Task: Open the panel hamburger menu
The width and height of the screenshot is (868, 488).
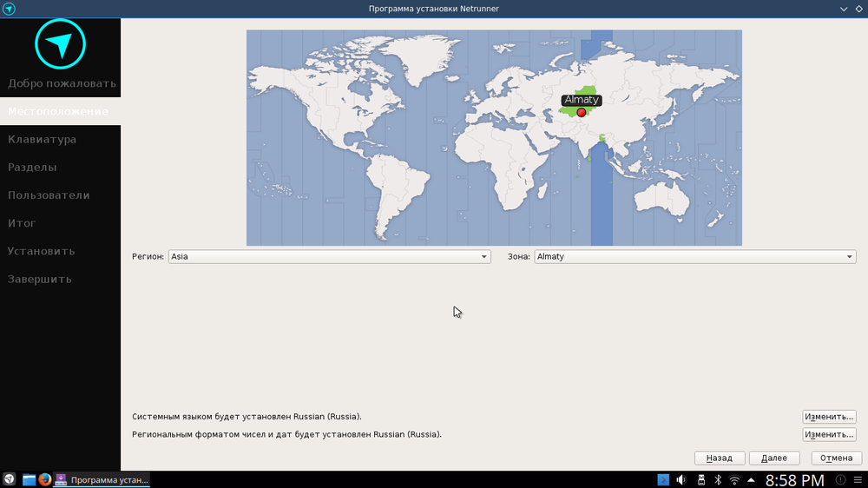Action: [858, 479]
